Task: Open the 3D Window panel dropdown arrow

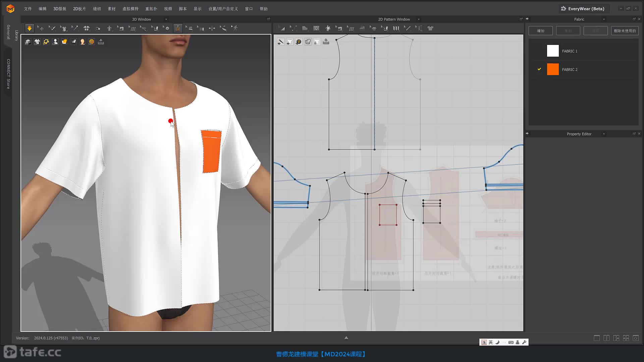Action: [x=166, y=19]
